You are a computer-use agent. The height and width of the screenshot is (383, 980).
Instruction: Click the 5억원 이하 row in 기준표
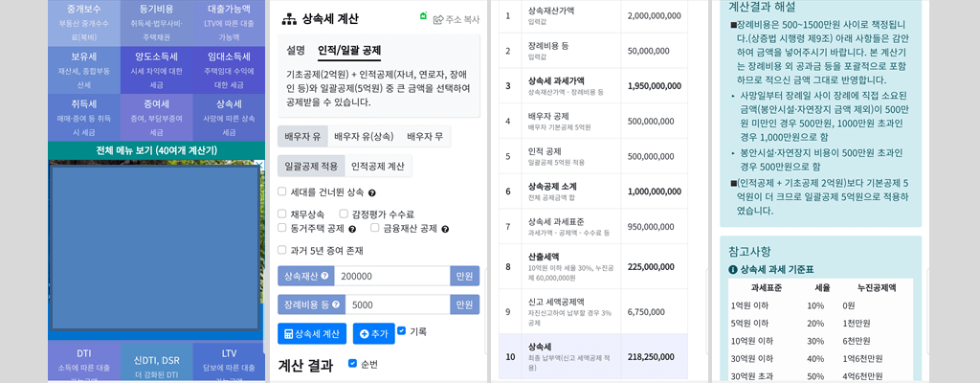pyautogui.click(x=820, y=324)
